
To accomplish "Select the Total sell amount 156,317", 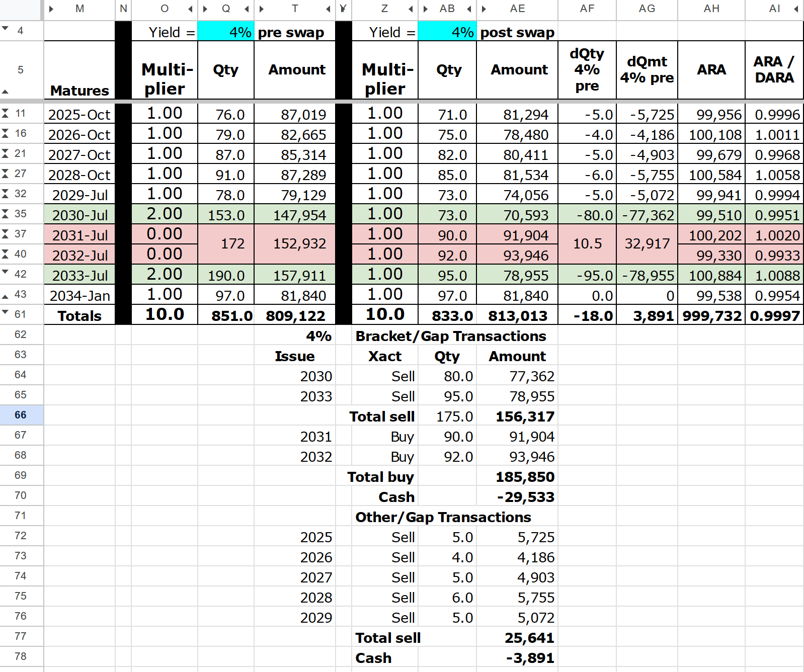I will tap(517, 416).
